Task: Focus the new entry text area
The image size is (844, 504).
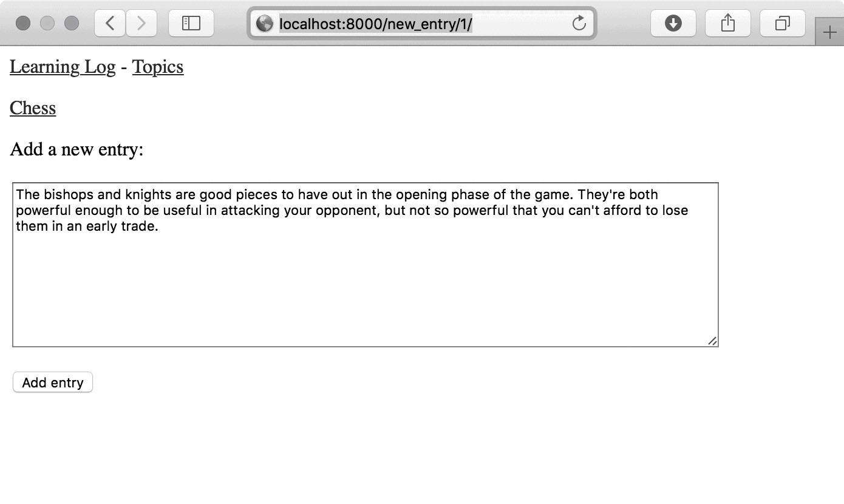Action: coord(366,265)
